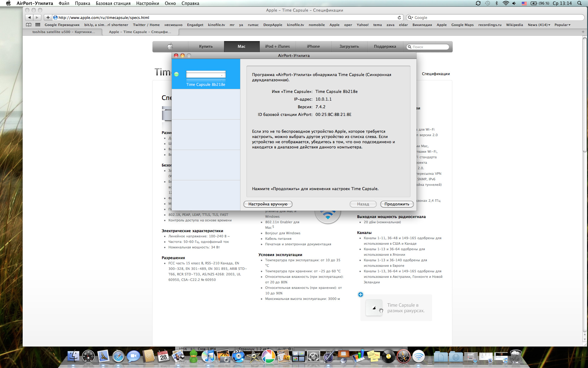The image size is (588, 368).
Task: Open Spotlight search magnifier in menu bar
Action: tap(579, 3)
